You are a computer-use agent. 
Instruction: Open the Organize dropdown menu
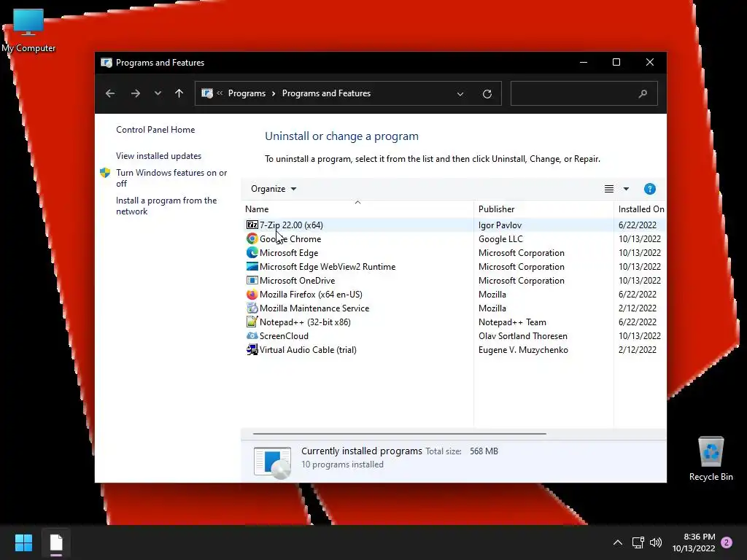(x=274, y=189)
